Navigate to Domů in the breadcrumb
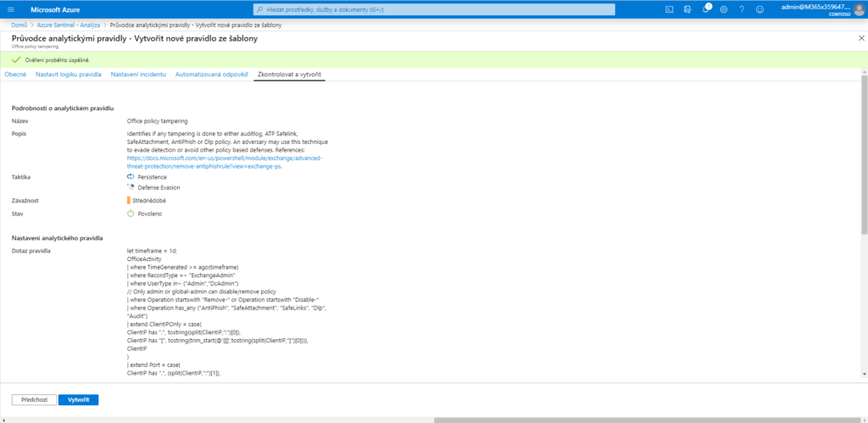This screenshot has width=868, height=423. click(x=19, y=25)
